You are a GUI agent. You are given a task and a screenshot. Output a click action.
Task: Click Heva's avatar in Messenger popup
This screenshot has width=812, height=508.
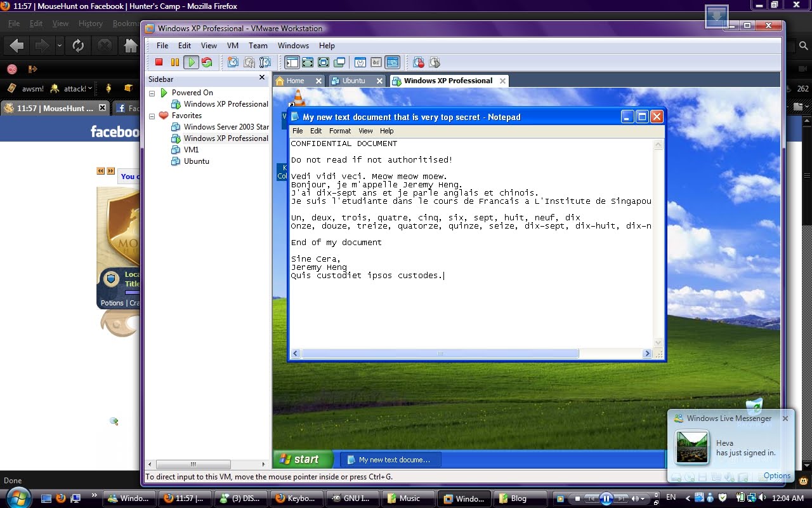point(691,447)
